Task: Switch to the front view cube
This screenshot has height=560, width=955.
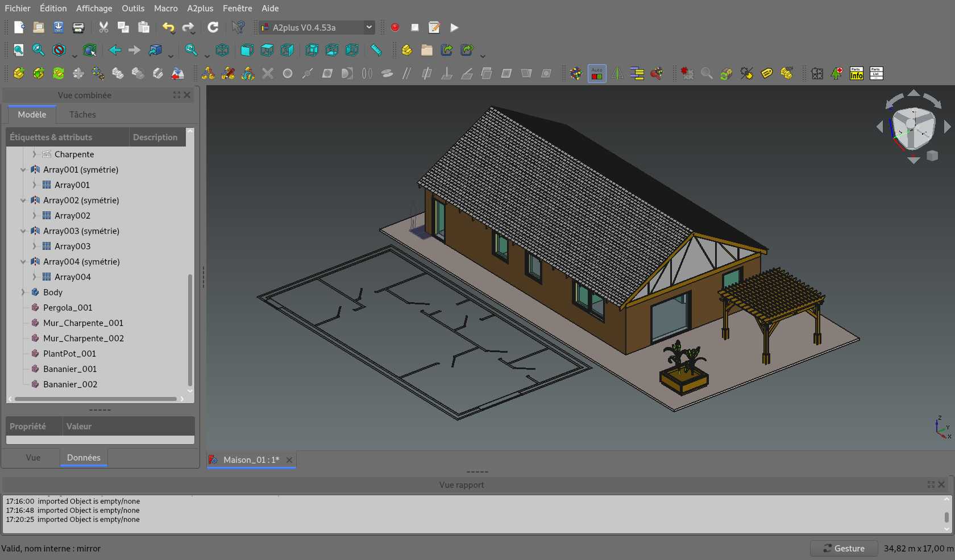Action: pos(247,50)
